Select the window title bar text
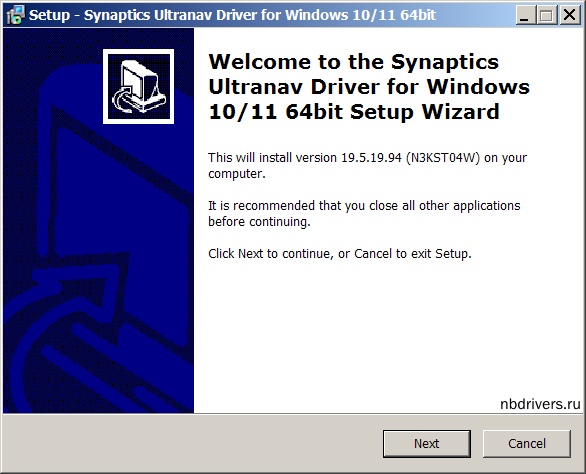 (x=232, y=15)
